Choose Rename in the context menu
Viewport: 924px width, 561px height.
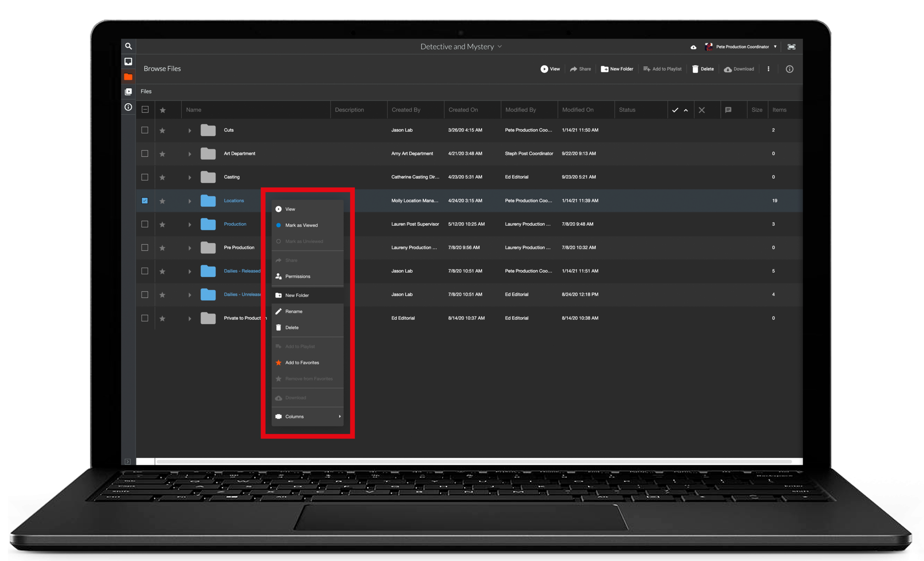pyautogui.click(x=294, y=311)
